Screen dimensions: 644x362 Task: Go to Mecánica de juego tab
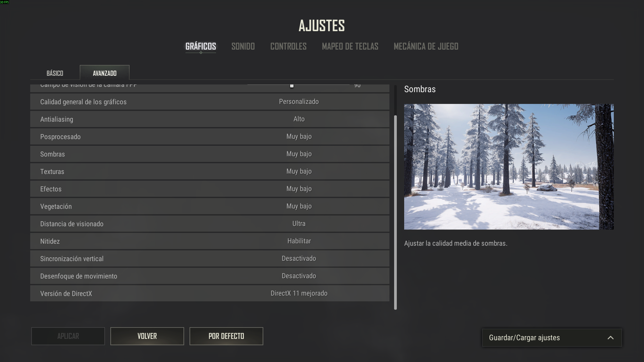click(426, 46)
